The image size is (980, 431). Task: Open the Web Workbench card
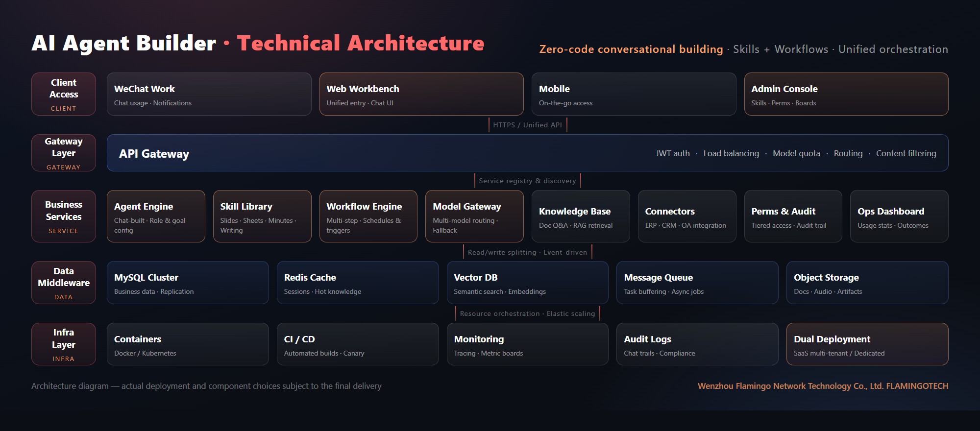(x=421, y=94)
